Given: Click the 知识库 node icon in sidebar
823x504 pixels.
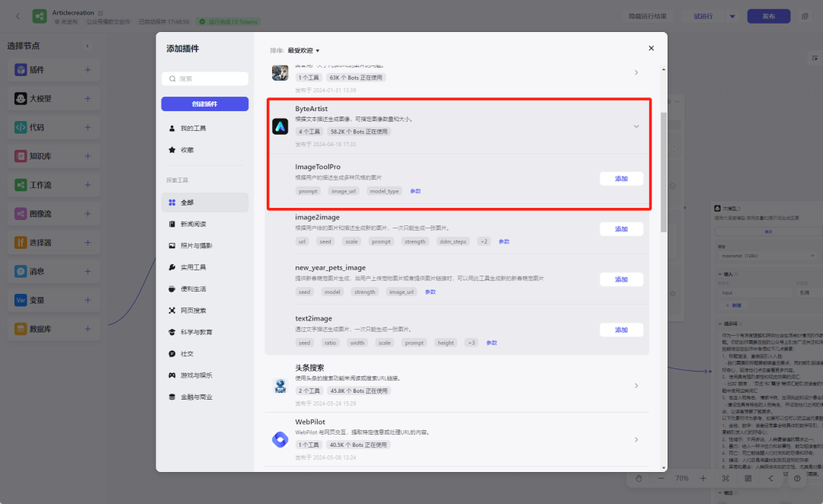Looking at the screenshot, I should click(x=21, y=156).
